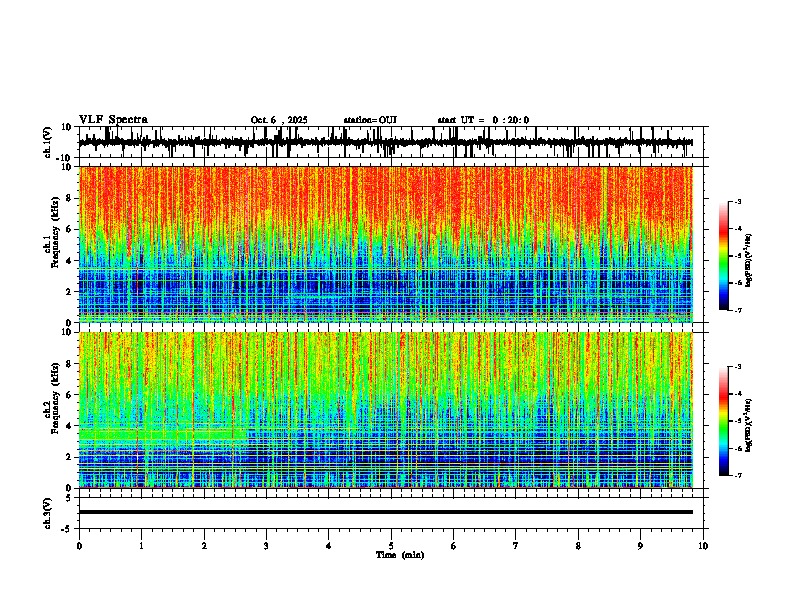Click the ch.1 'Frequency (kHz)' axis label
Viewport: 792px width, 612px height.
pyautogui.click(x=55, y=233)
